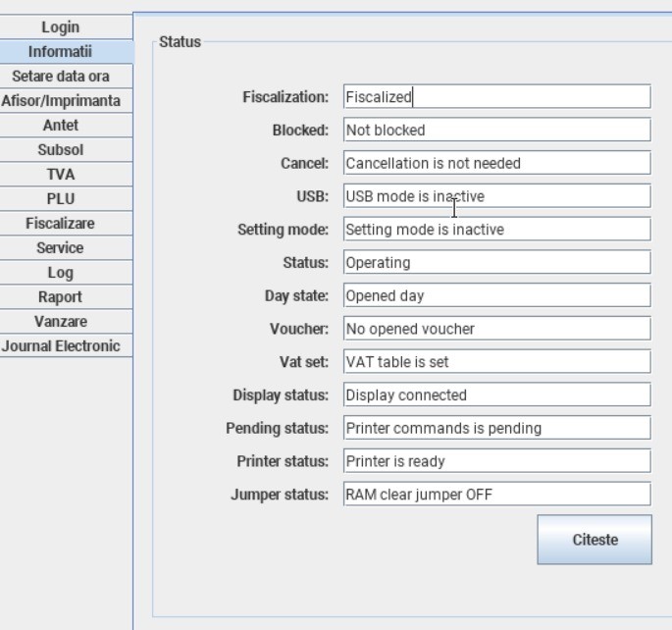Open the Afisor/Imprimanta section

tap(66, 101)
